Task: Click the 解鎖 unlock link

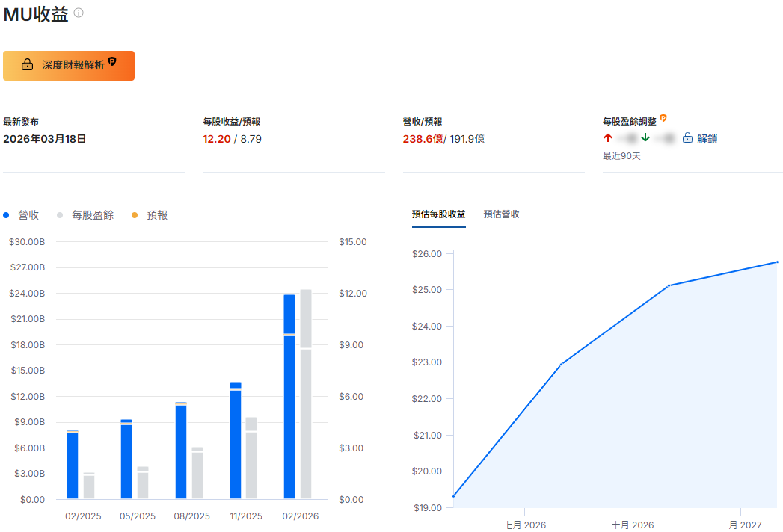Action: point(707,139)
